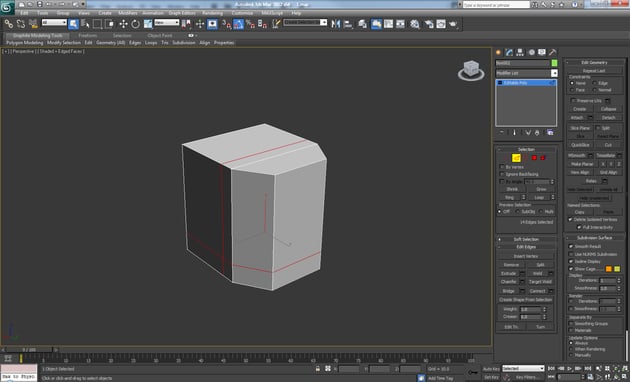Open the Graph Editors menu

click(x=182, y=13)
